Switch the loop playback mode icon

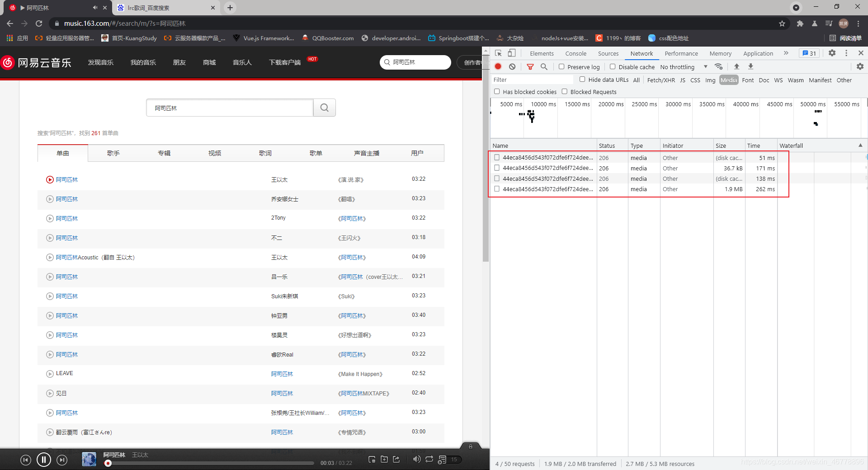(x=429, y=459)
